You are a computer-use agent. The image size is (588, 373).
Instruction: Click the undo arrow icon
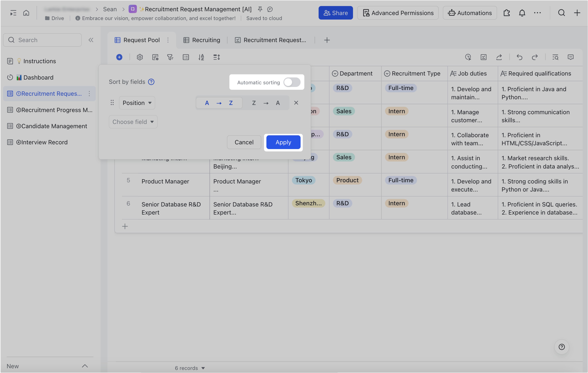pyautogui.click(x=519, y=57)
